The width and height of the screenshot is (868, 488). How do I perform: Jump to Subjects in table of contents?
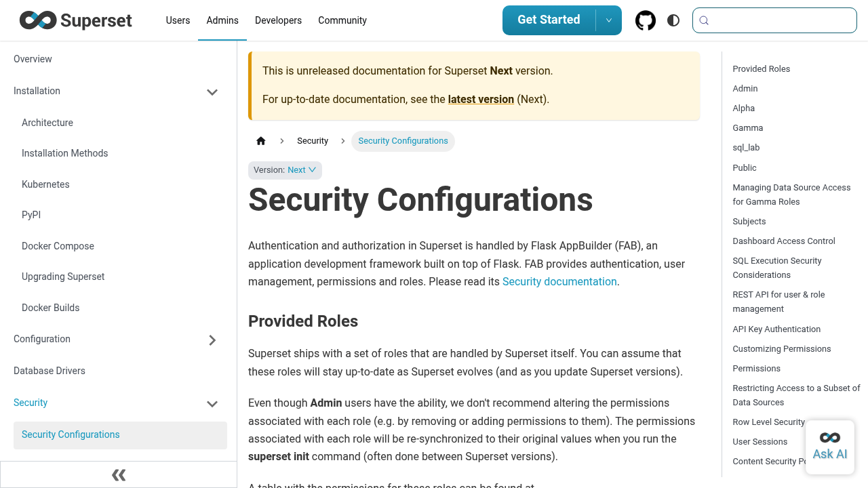click(x=749, y=222)
